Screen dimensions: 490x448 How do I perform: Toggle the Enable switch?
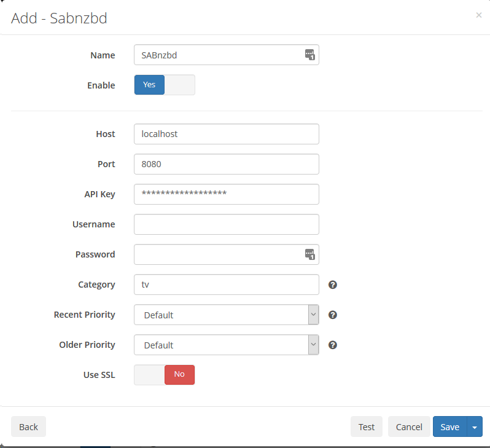click(165, 85)
